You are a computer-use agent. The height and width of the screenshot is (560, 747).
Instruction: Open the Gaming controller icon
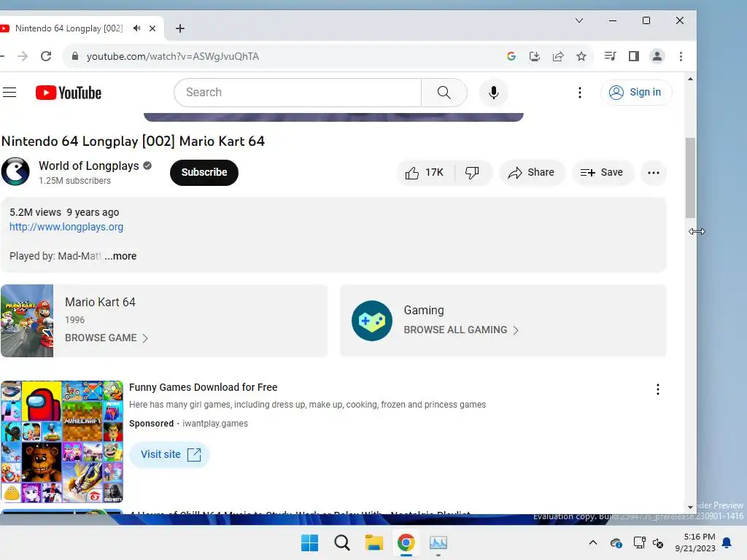tap(372, 321)
